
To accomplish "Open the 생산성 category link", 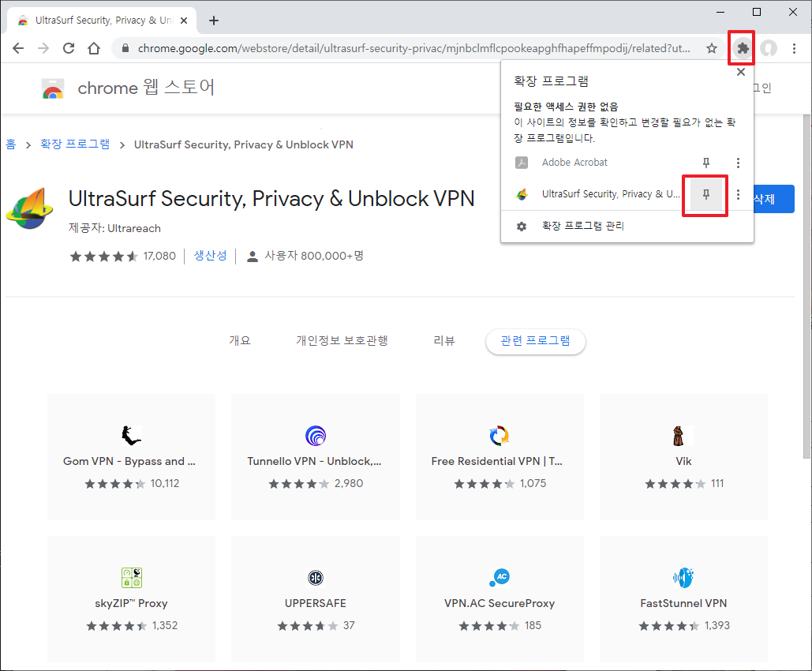I will (210, 256).
